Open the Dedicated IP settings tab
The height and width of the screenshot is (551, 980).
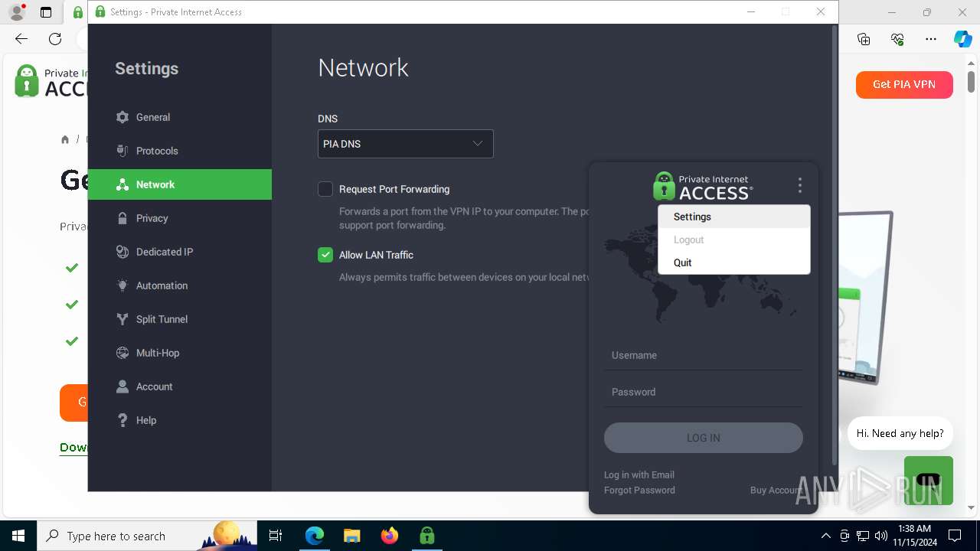pos(180,252)
